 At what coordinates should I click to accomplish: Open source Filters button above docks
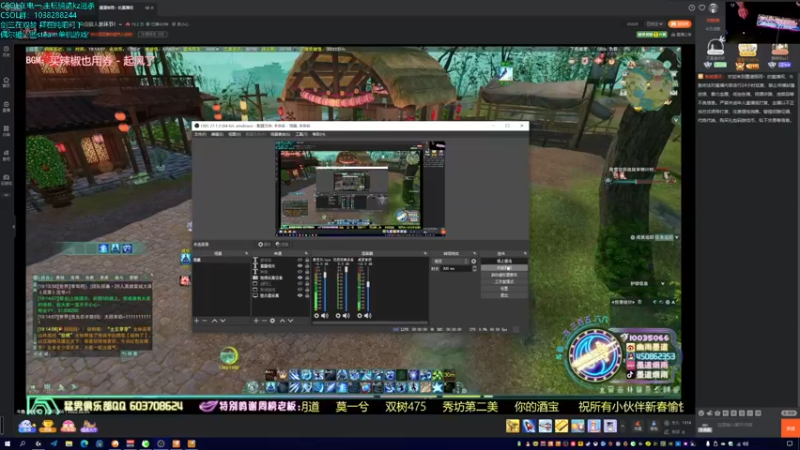pos(282,244)
